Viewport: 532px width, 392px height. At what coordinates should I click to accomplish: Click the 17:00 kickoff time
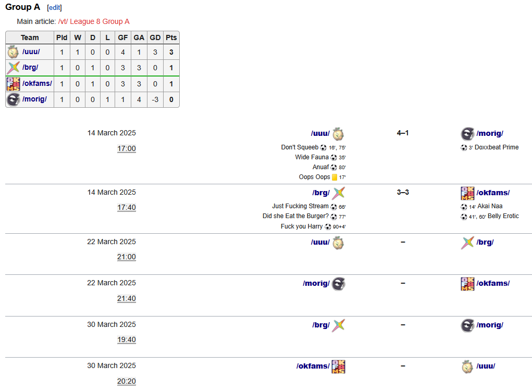(x=126, y=149)
